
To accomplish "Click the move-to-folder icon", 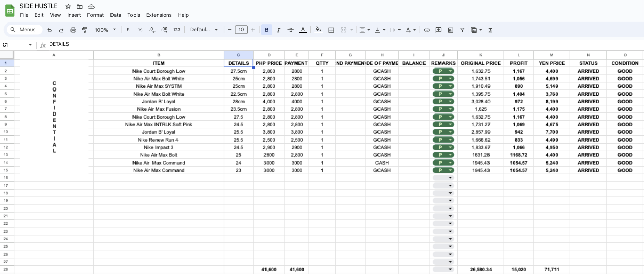I will point(79,6).
